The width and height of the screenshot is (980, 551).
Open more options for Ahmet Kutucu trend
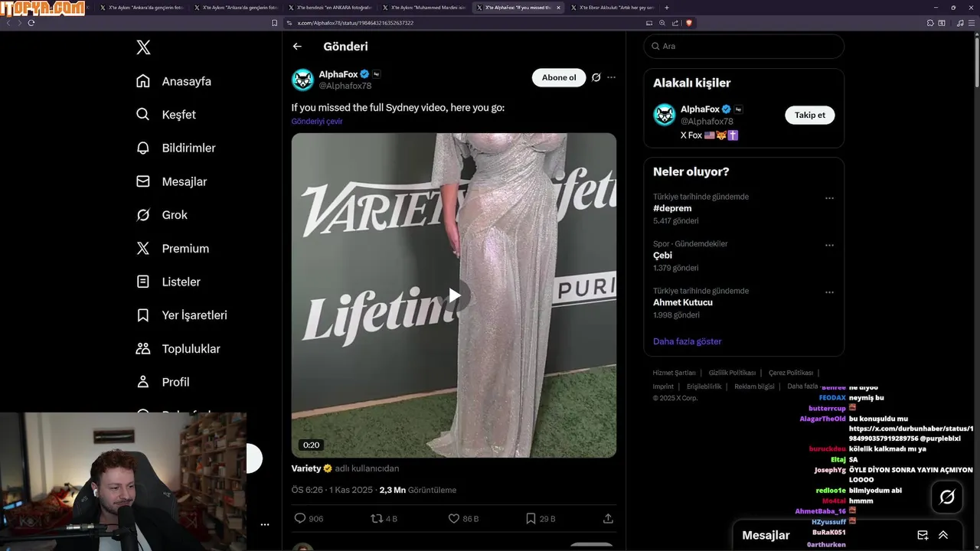(829, 292)
